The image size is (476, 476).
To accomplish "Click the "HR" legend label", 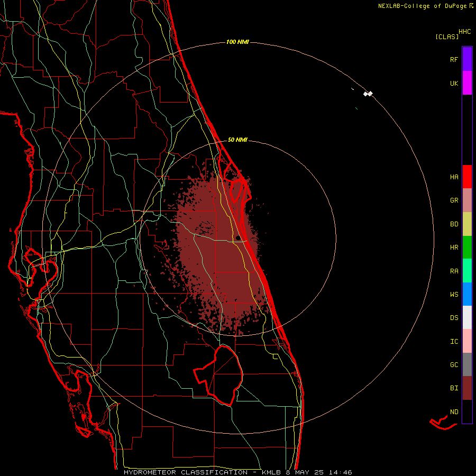I will 454,248.
